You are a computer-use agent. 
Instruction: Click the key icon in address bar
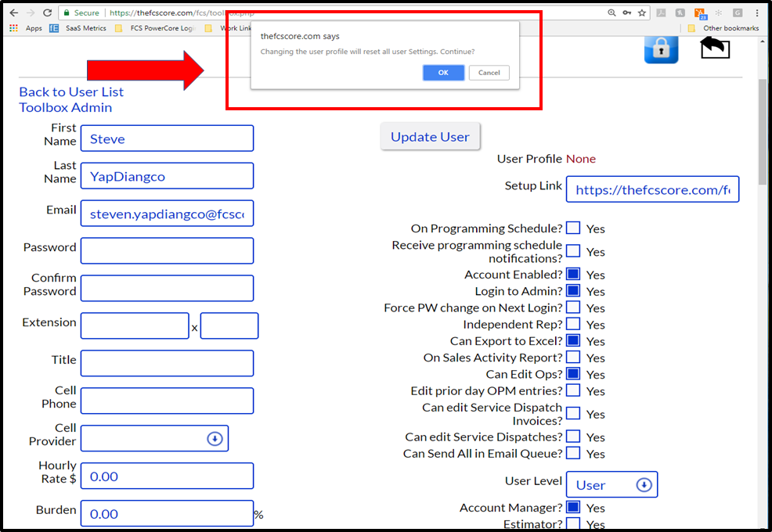pyautogui.click(x=626, y=13)
